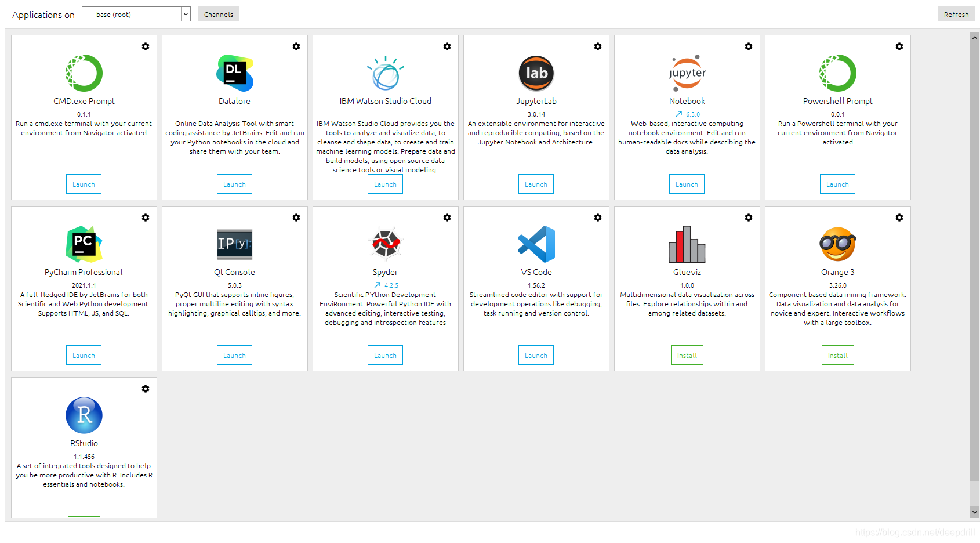
Task: Click the scrollbar down arrow
Action: [x=975, y=512]
